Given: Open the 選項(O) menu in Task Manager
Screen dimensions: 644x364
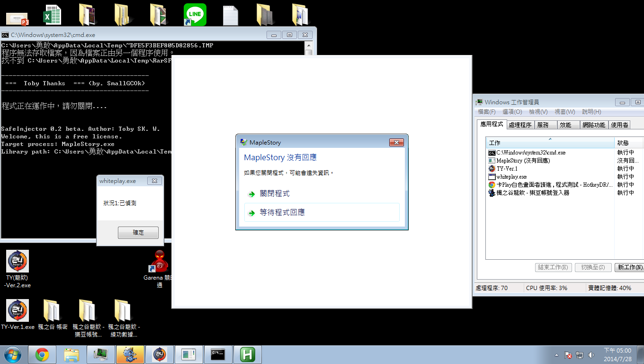Looking at the screenshot, I should (512, 112).
